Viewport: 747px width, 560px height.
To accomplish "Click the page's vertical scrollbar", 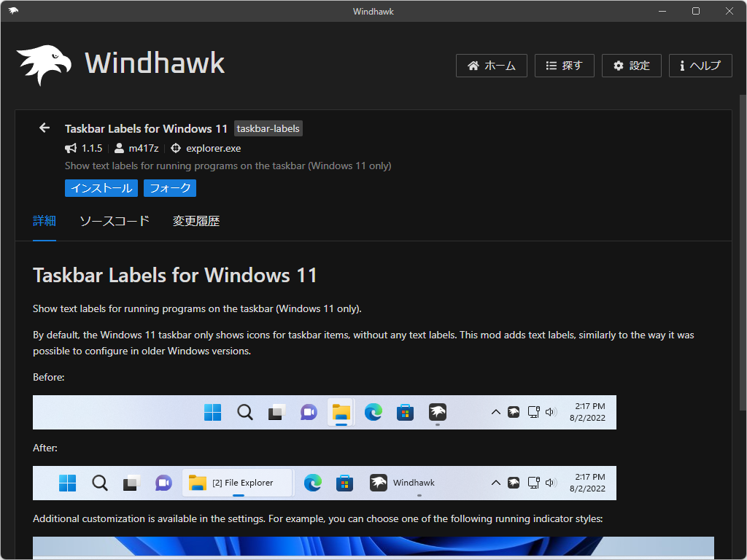I will pyautogui.click(x=743, y=252).
